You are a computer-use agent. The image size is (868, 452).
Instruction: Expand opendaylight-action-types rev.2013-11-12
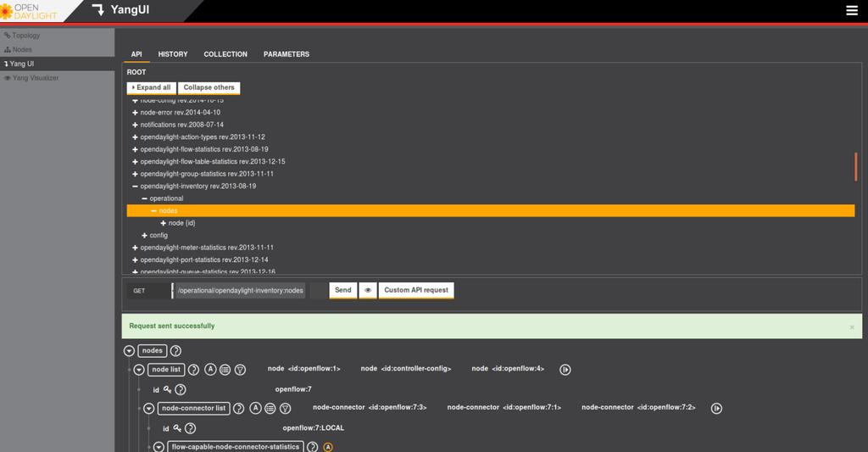135,137
